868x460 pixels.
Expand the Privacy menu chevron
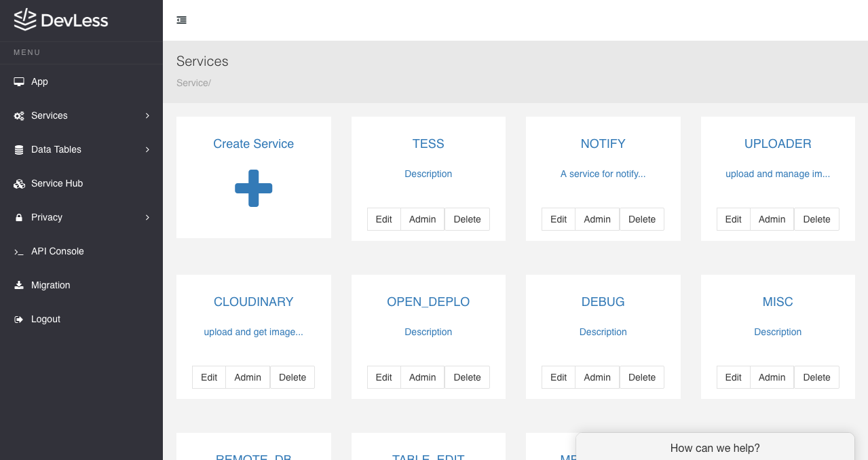point(147,217)
